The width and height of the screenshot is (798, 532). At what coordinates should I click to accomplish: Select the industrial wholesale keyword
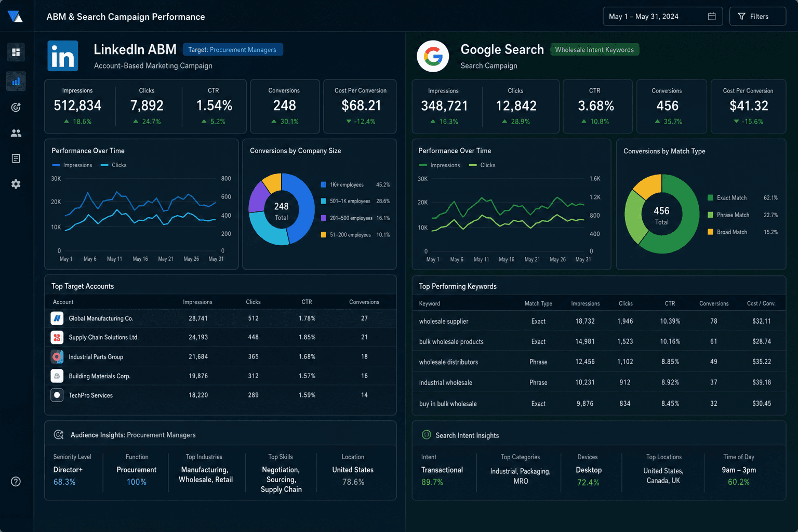click(446, 383)
